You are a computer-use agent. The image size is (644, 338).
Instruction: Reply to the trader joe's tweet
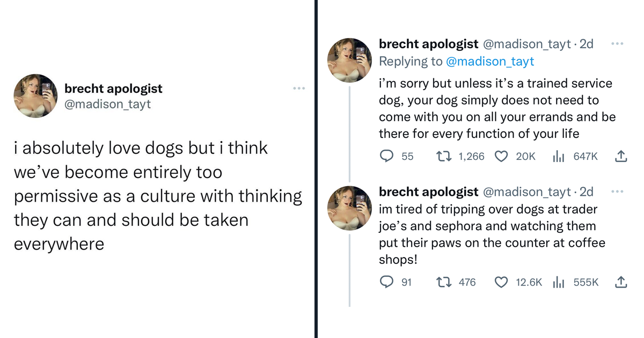(x=387, y=282)
